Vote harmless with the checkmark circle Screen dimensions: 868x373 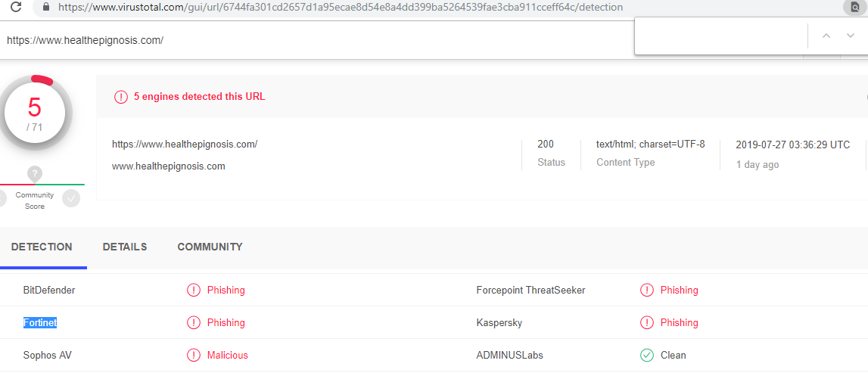[x=71, y=198]
